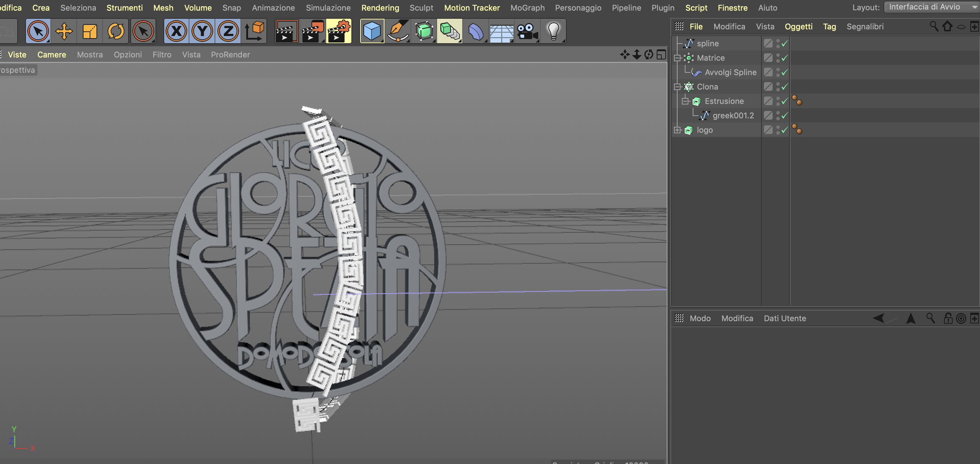
Task: Click the Segnalibri object manager menu
Action: point(865,27)
